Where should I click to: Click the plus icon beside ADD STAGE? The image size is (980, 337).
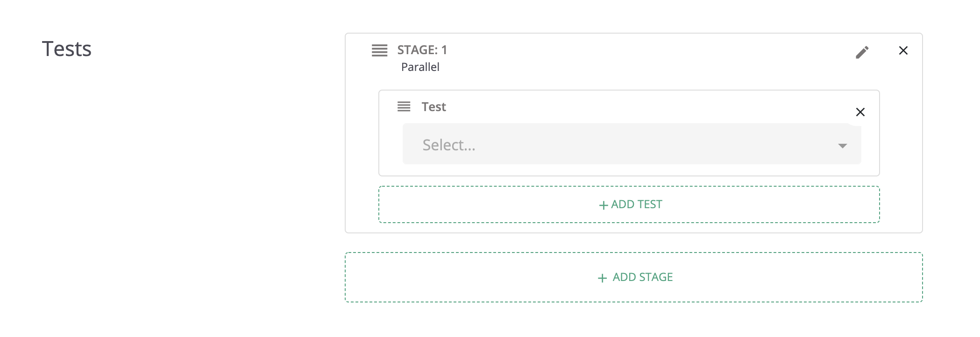tap(602, 278)
